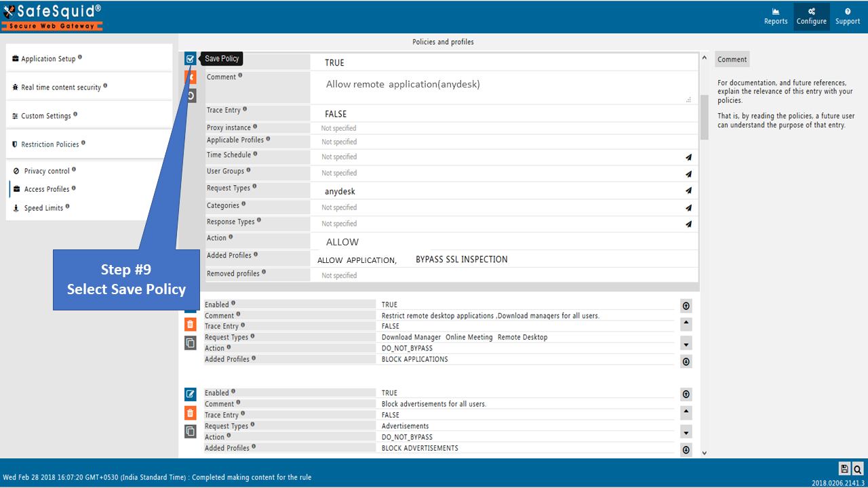Click the save disk icon in bottom bar
The height and width of the screenshot is (488, 868).
[x=844, y=468]
